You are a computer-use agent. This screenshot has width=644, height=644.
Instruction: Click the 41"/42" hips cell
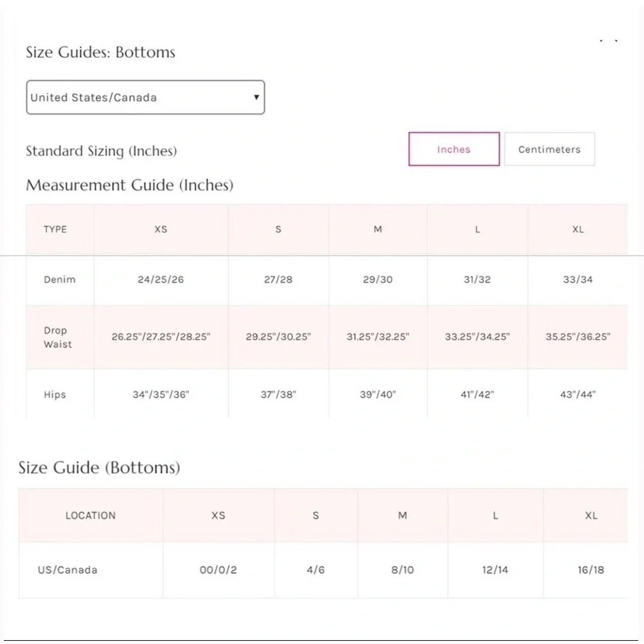[x=477, y=395]
